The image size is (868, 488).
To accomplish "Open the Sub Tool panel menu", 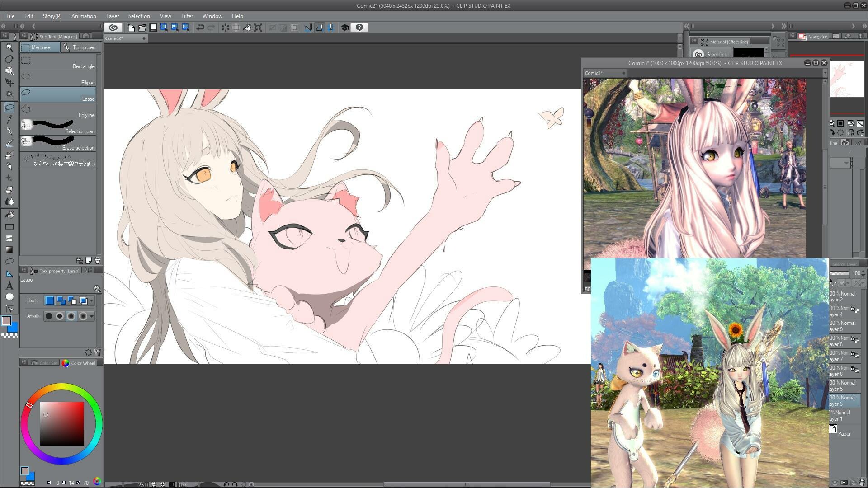I will [24, 36].
